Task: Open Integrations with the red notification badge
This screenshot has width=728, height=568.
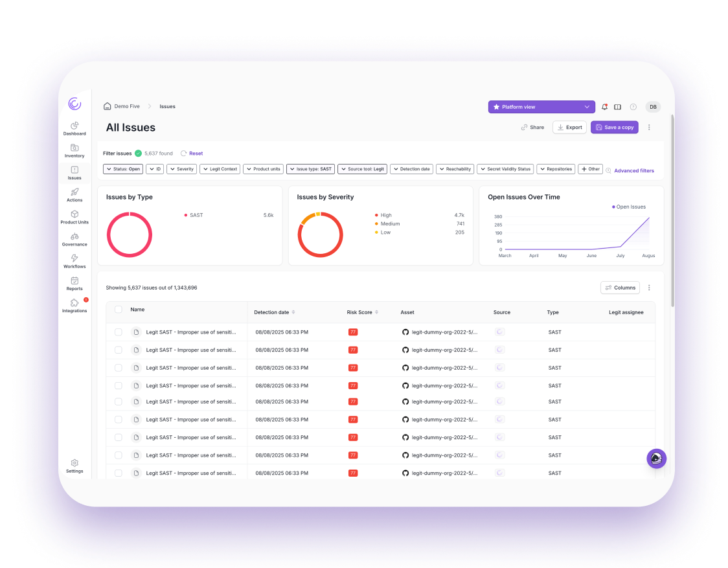Action: pyautogui.click(x=74, y=307)
